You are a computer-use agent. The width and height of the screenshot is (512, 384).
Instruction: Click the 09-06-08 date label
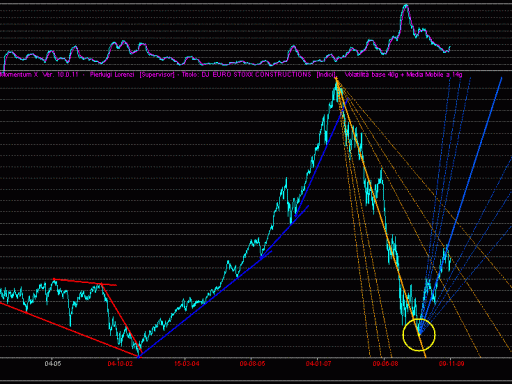point(385,363)
